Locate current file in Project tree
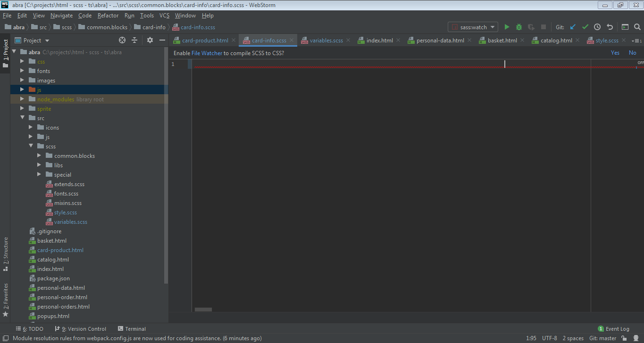644x343 pixels. tap(122, 41)
